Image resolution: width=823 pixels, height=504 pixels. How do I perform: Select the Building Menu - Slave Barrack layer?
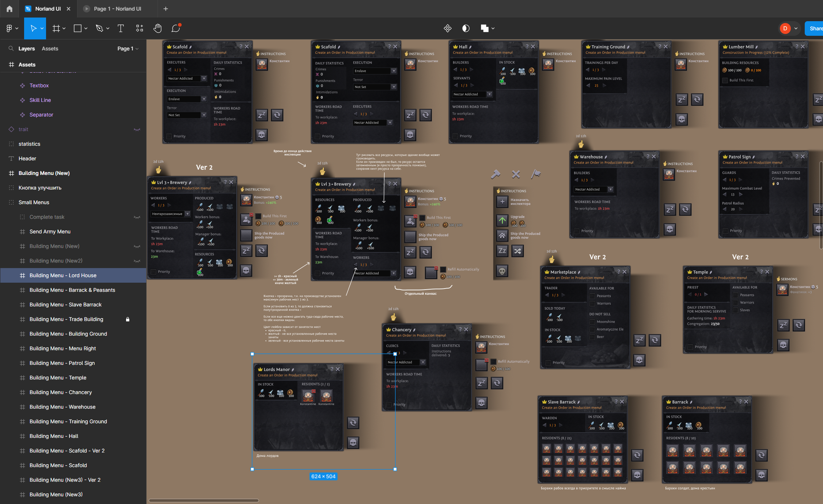pyautogui.click(x=73, y=305)
